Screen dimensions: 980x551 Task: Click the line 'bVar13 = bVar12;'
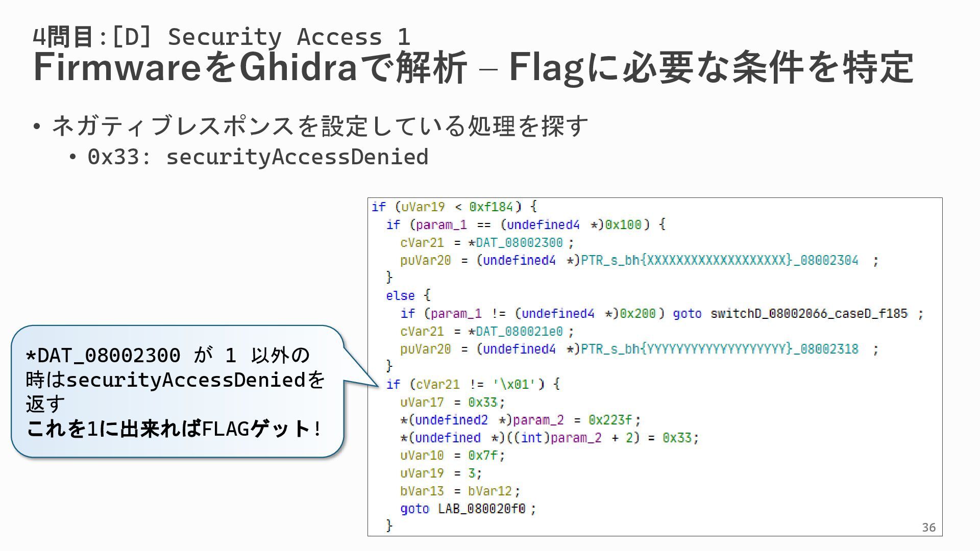coord(460,491)
